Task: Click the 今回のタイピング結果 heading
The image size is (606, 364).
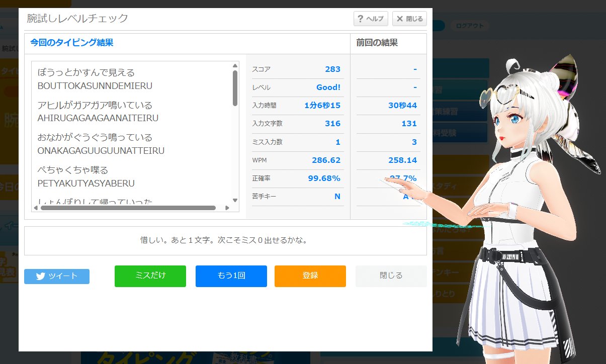Action: pyautogui.click(x=72, y=43)
